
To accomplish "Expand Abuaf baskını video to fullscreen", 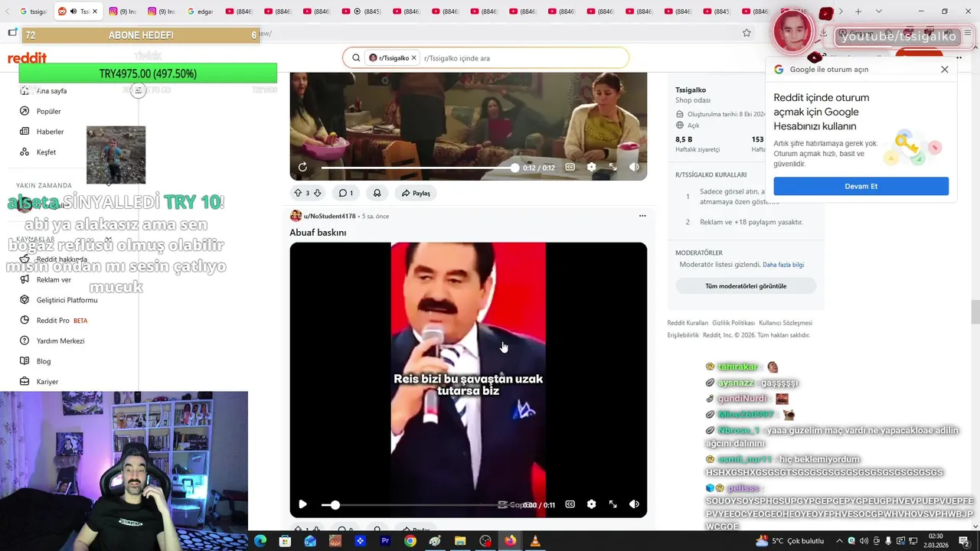I will [x=612, y=504].
